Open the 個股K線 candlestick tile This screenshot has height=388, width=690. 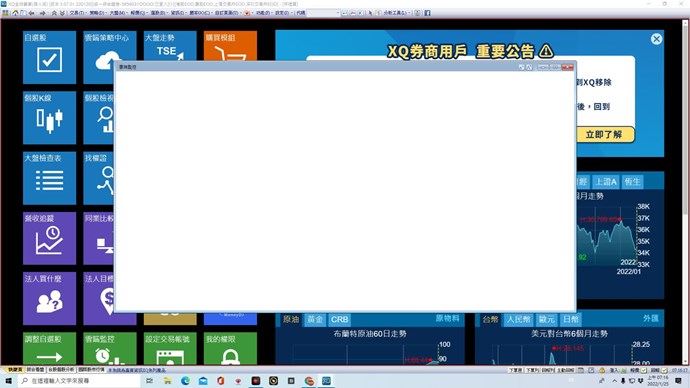pos(49,117)
